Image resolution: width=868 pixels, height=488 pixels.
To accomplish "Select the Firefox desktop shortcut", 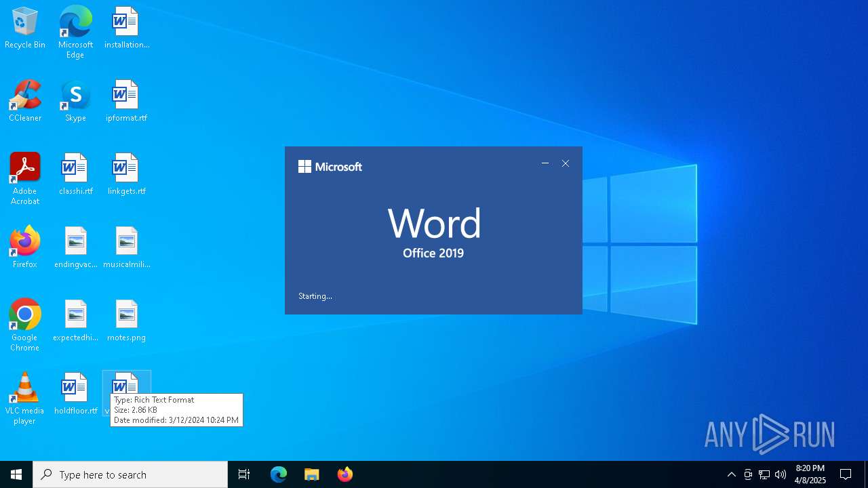I will point(25,248).
